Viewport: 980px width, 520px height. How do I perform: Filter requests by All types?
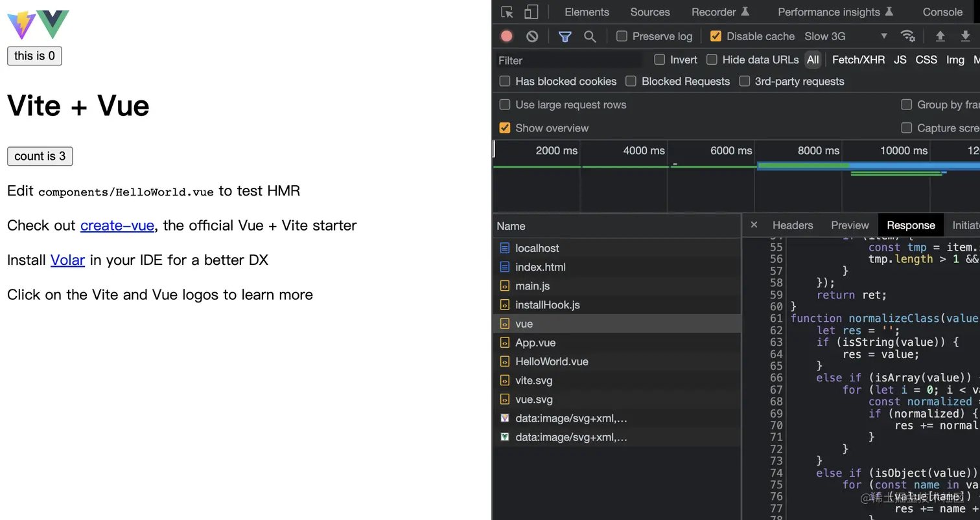tap(813, 60)
